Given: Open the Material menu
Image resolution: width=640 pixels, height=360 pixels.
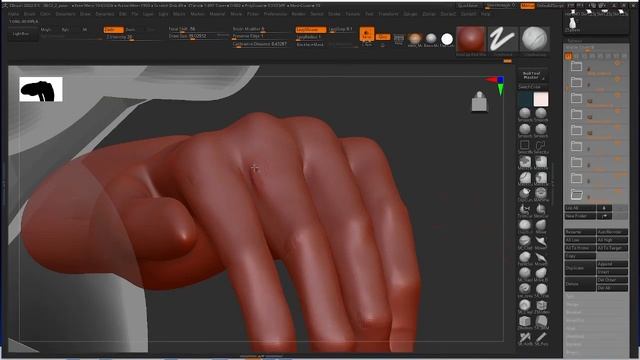Looking at the screenshot, I should click(217, 14).
